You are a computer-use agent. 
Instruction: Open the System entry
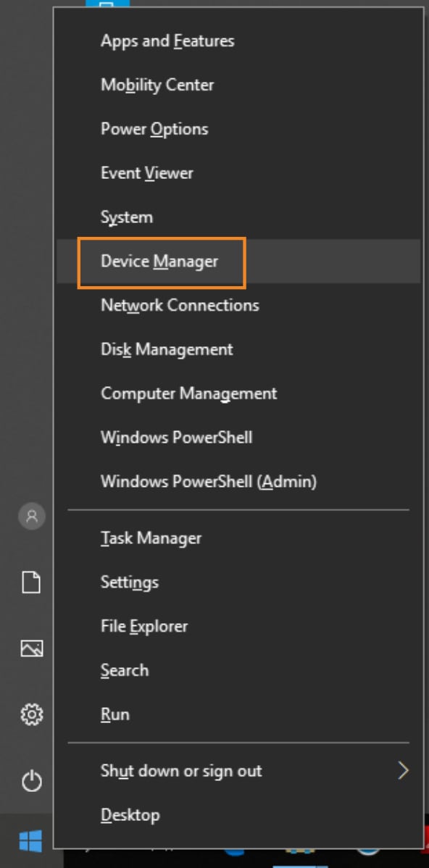(238, 217)
